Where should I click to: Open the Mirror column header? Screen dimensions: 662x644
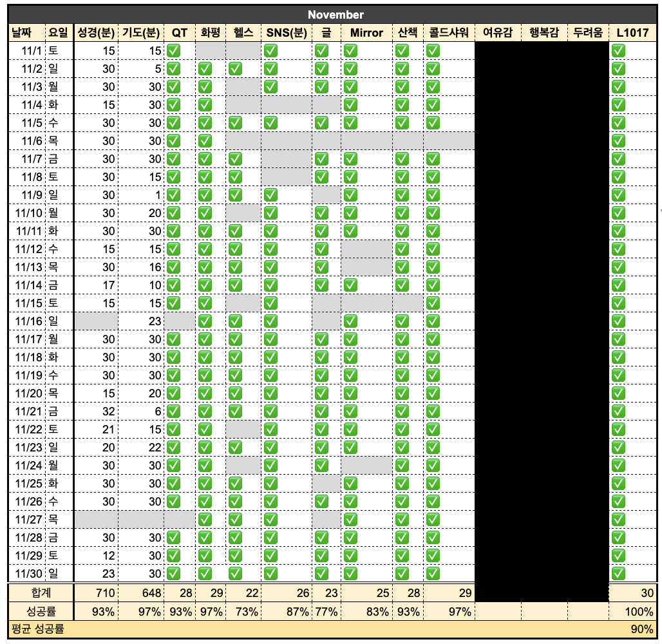[x=365, y=31]
